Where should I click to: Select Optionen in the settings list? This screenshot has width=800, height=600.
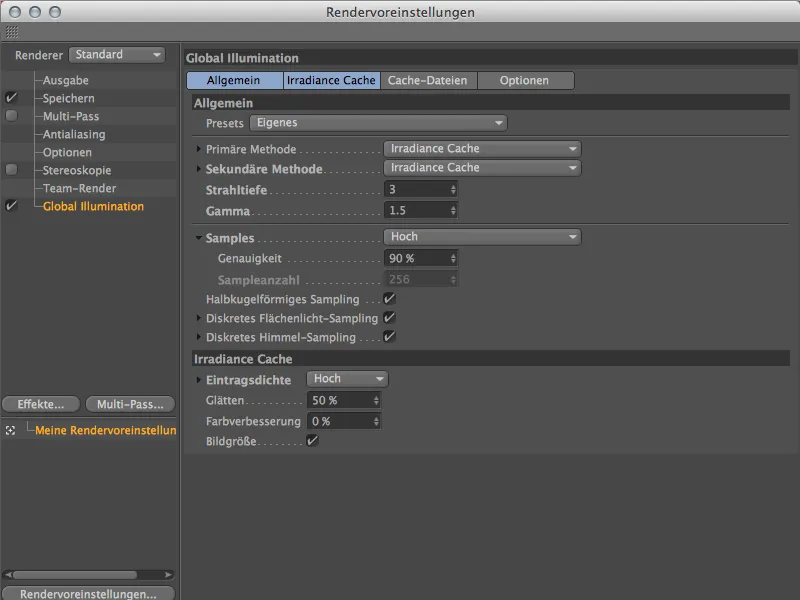pyautogui.click(x=67, y=152)
